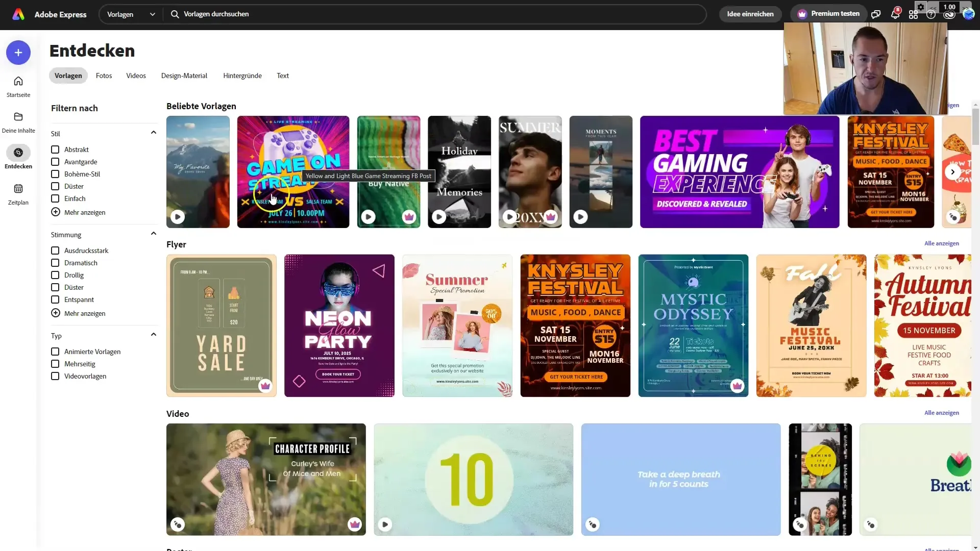980x551 pixels.
Task: Click the Startseite sidebar icon
Action: (18, 85)
